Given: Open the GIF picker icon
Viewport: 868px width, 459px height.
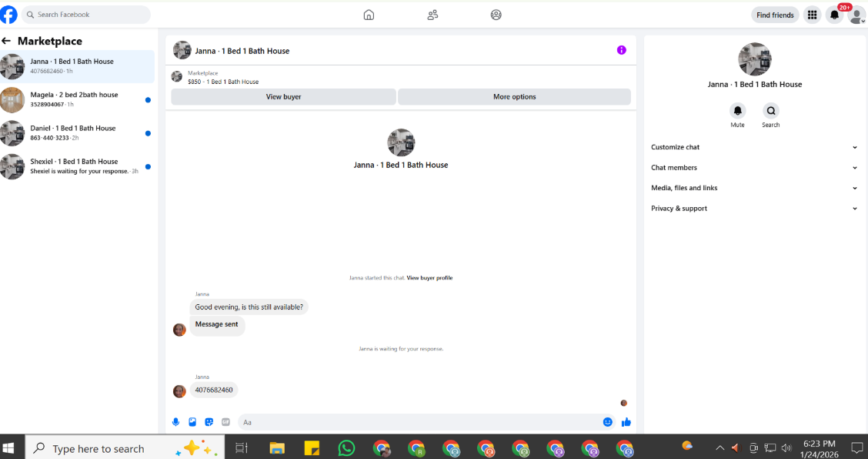Looking at the screenshot, I should point(226,422).
